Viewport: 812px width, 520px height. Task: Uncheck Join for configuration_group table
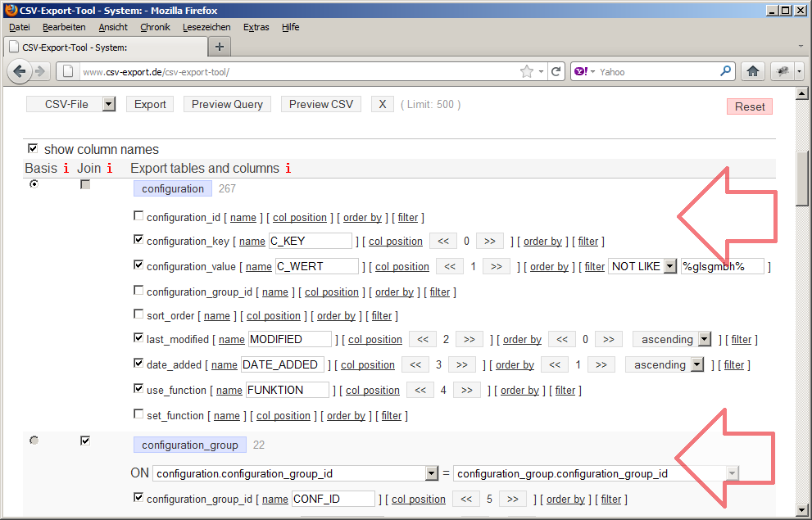85,441
